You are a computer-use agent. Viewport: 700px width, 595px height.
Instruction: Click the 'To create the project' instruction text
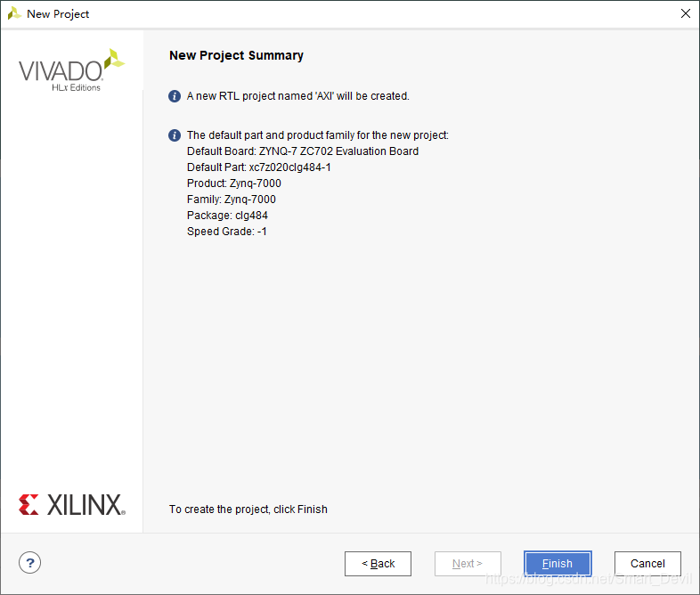click(248, 509)
